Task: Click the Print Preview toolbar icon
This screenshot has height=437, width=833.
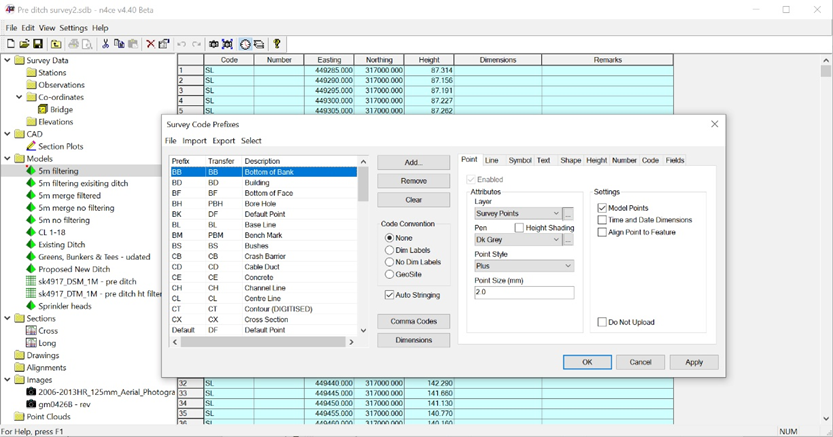Action: coord(87,44)
